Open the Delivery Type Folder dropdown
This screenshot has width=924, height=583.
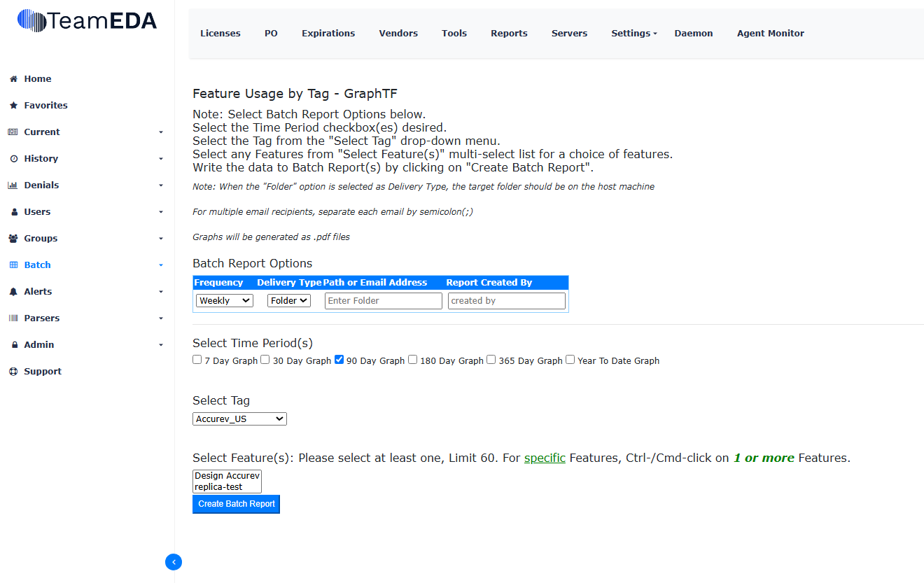[289, 300]
